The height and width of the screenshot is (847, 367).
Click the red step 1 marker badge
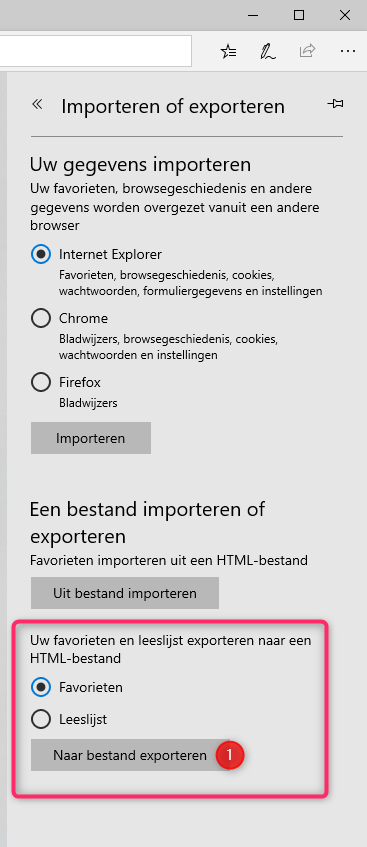point(230,755)
